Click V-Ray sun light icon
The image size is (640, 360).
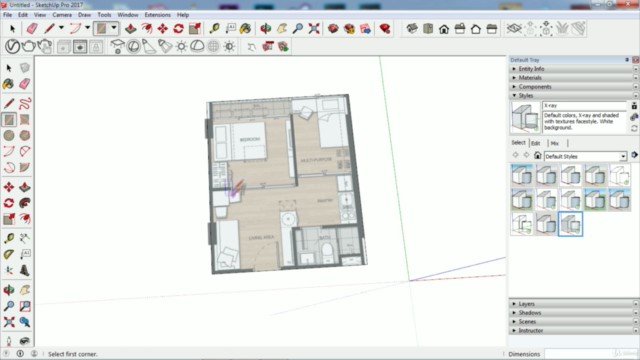[181, 46]
